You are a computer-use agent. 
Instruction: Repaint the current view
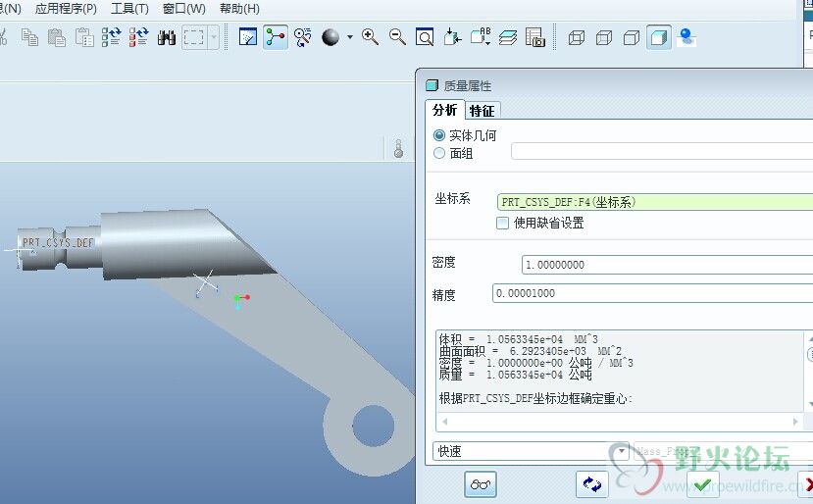248,37
